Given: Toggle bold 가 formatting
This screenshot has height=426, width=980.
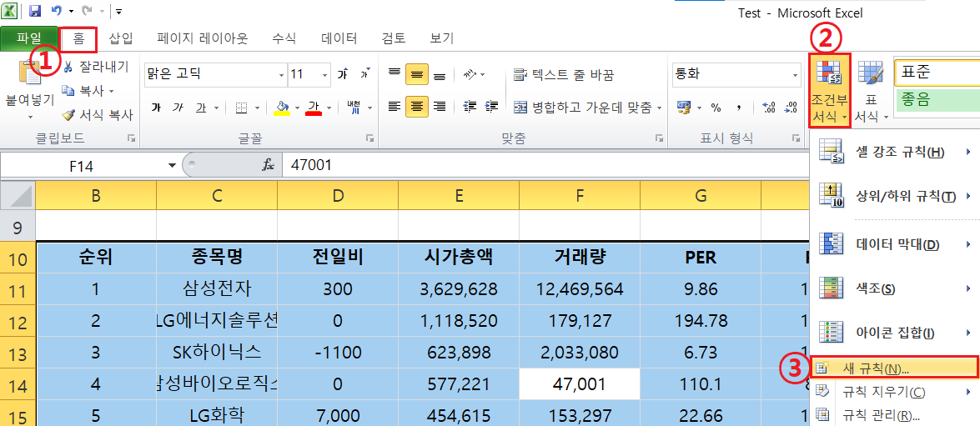Looking at the screenshot, I should pyautogui.click(x=156, y=108).
